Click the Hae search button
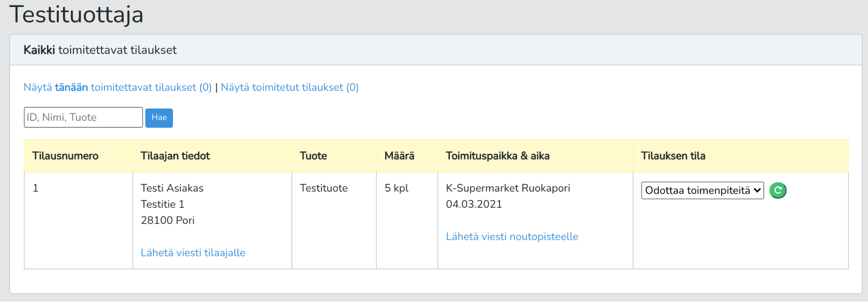Image resolution: width=868 pixels, height=302 pixels. (x=159, y=118)
